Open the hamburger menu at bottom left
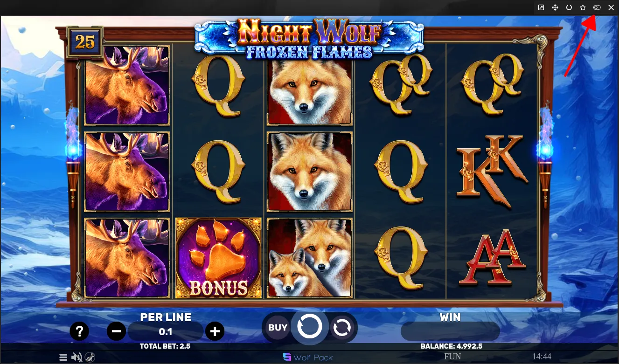Viewport: 619px width, 364px height. tap(63, 357)
